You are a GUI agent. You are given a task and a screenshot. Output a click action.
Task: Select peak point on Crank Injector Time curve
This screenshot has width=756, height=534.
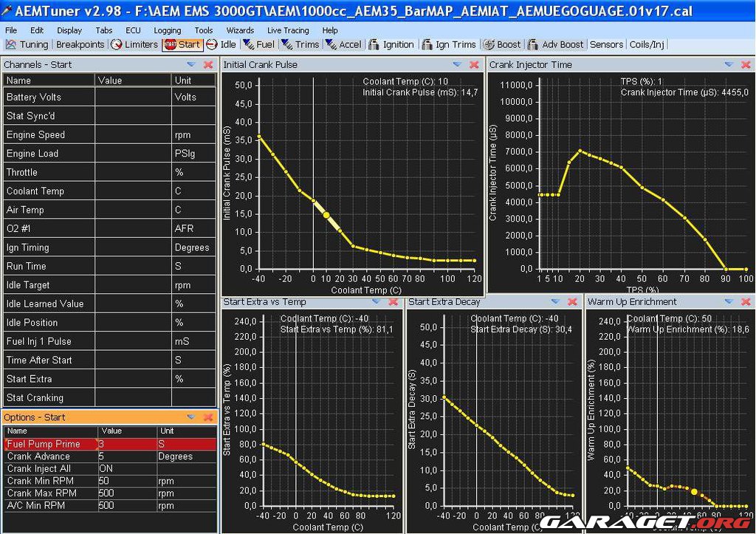pos(580,151)
